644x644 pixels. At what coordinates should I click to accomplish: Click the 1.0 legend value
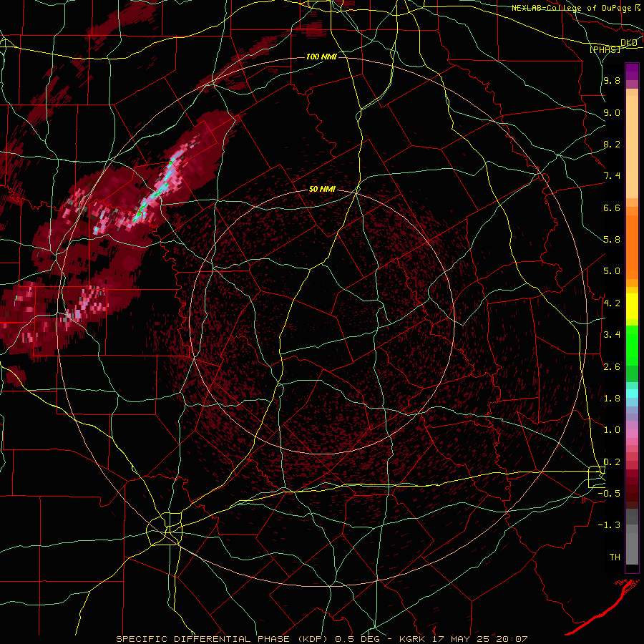pos(612,430)
